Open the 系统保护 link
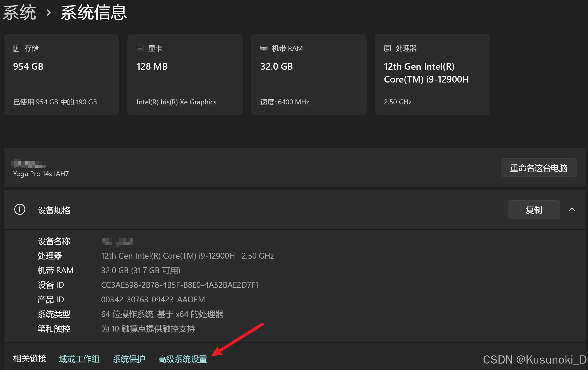This screenshot has width=588, height=370. point(129,359)
